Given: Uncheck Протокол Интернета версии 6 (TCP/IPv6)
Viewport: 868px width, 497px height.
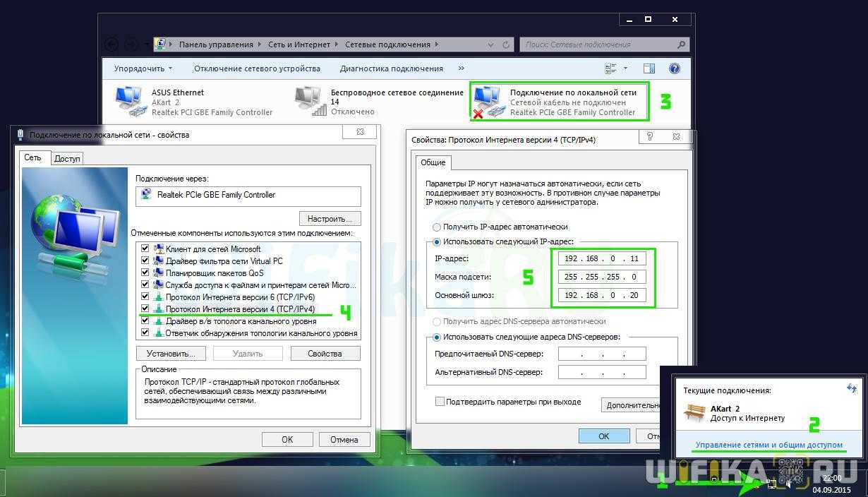Looking at the screenshot, I should tap(145, 297).
